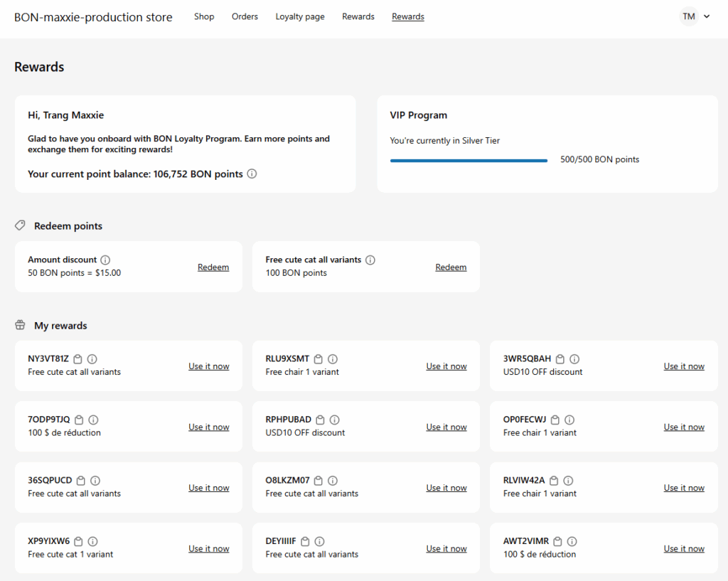
Task: Click the TM avatar circle
Action: point(687,16)
